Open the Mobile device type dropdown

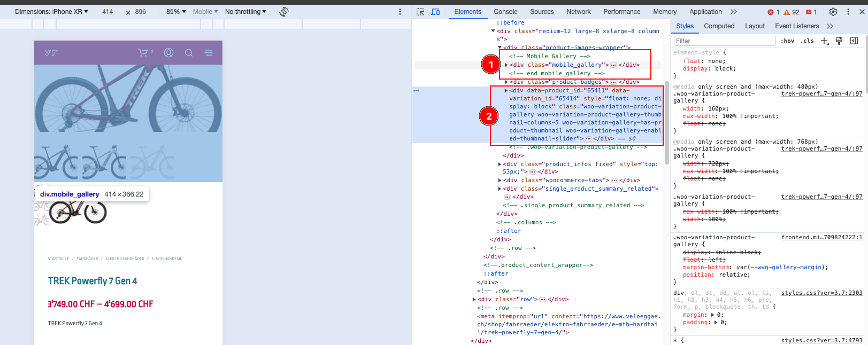pyautogui.click(x=205, y=12)
